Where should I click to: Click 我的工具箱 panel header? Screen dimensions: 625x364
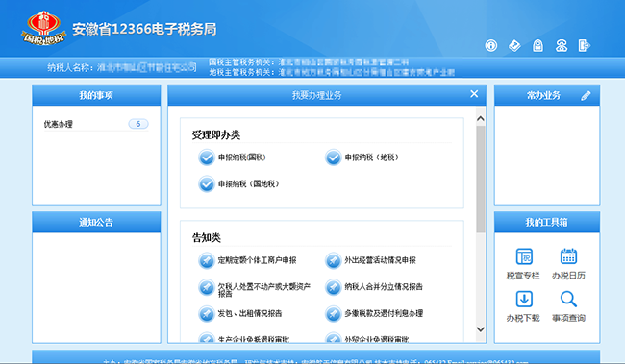(x=547, y=222)
